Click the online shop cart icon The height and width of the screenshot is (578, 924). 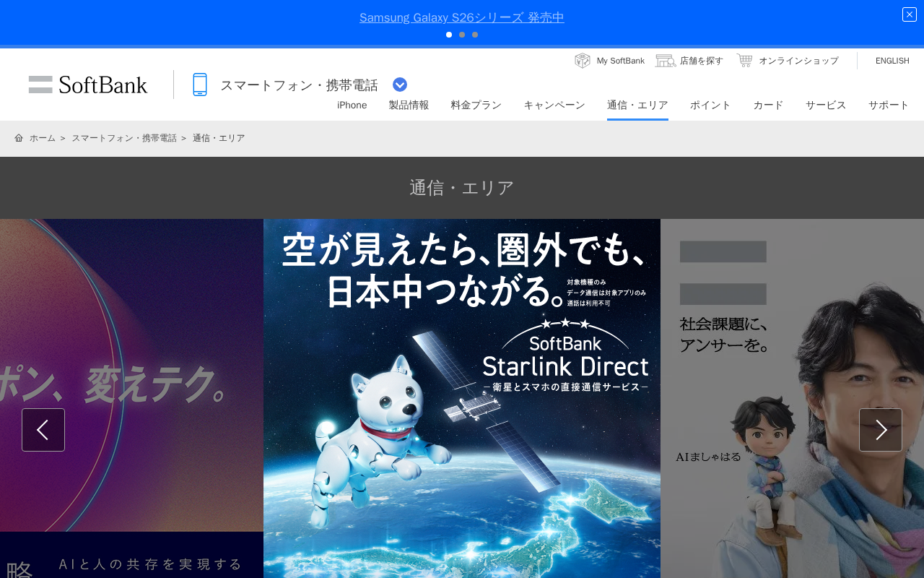tap(744, 60)
